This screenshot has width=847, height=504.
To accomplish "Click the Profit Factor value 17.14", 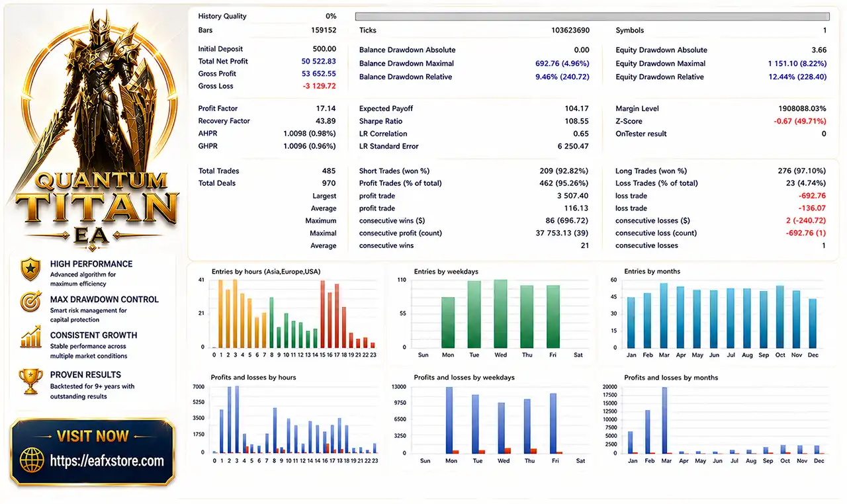I will pyautogui.click(x=327, y=108).
